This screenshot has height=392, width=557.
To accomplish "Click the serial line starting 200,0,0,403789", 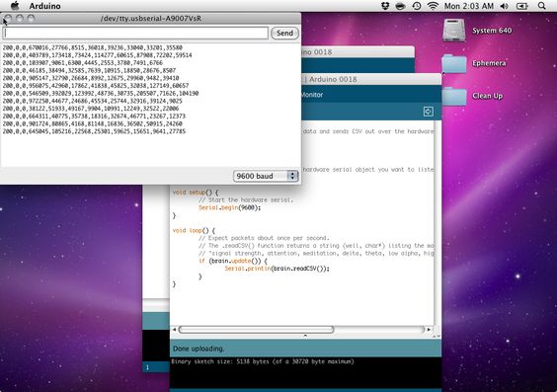I will click(x=98, y=55).
